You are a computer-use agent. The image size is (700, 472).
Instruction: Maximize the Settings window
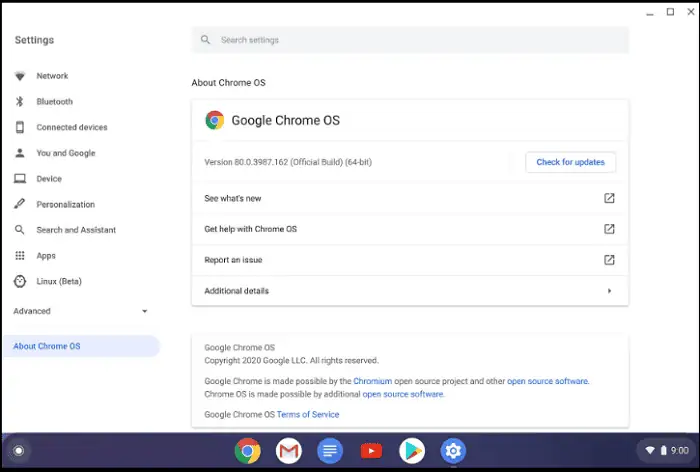(670, 12)
